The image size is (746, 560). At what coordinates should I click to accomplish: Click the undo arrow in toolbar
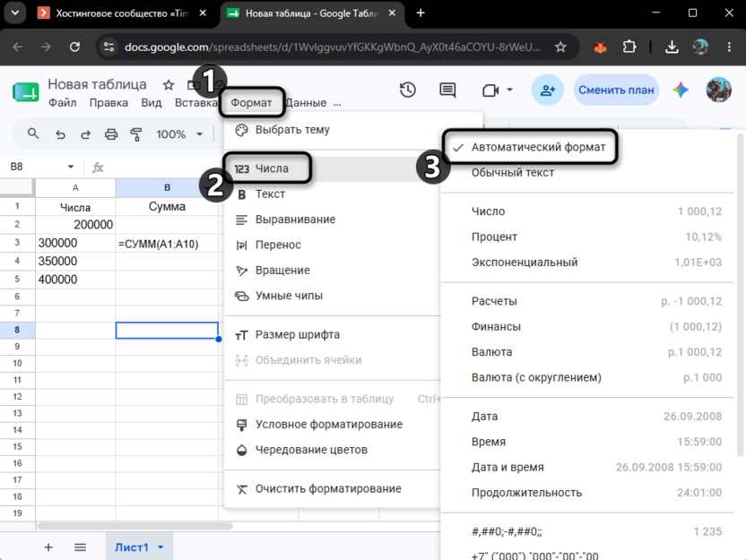[60, 134]
